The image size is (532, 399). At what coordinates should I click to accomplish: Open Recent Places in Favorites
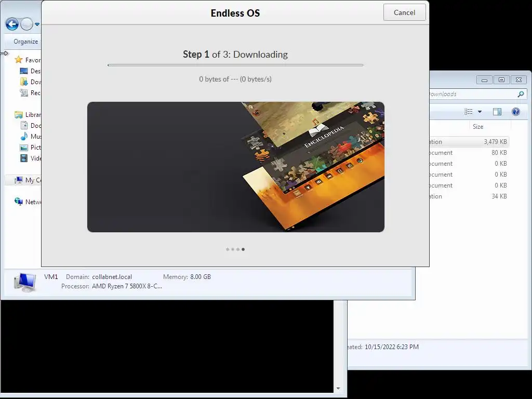[30, 92]
